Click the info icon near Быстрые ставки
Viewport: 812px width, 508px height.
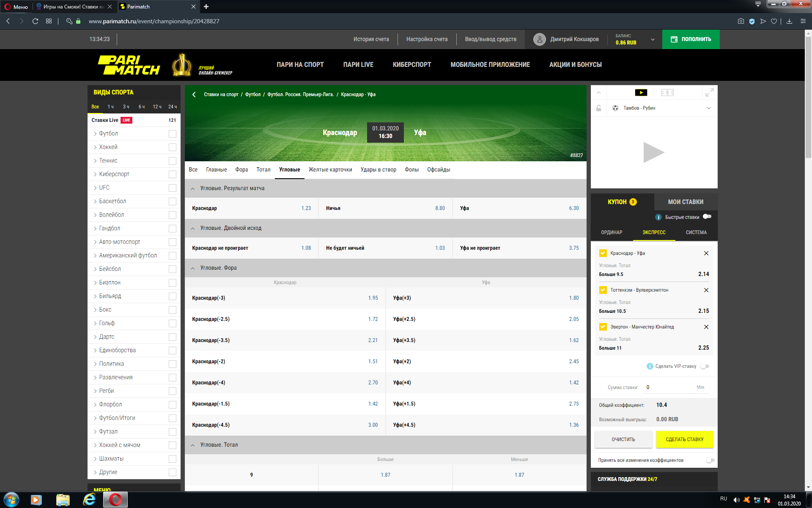(x=658, y=217)
